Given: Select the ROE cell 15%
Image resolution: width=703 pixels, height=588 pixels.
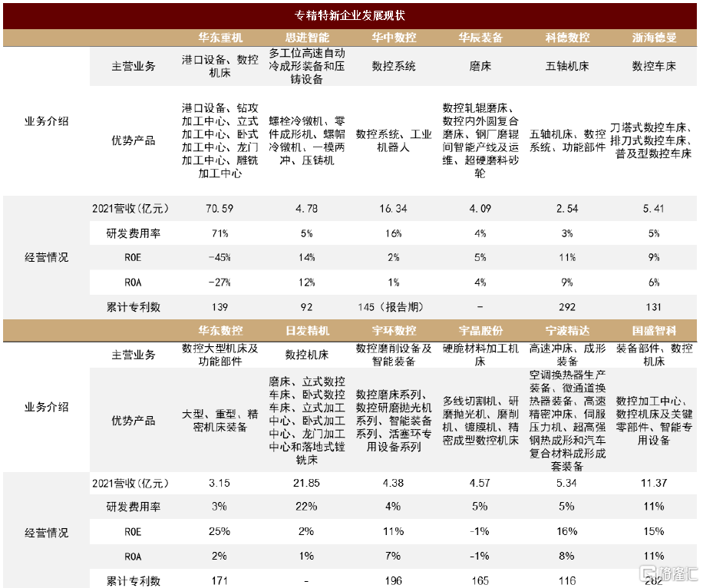Looking at the screenshot, I should (654, 531).
